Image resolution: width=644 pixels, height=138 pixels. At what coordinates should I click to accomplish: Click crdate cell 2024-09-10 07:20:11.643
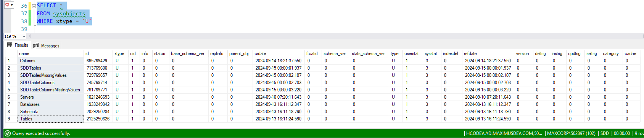pos(279,97)
